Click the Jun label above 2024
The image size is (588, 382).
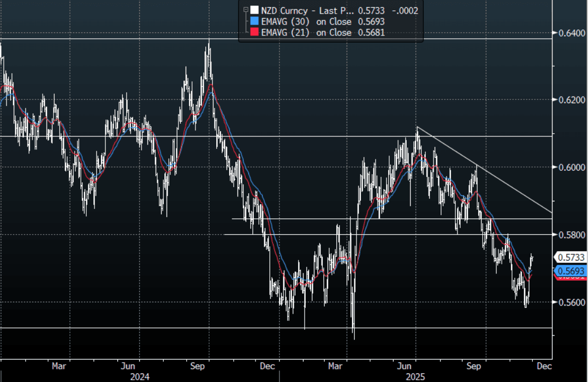(x=128, y=366)
